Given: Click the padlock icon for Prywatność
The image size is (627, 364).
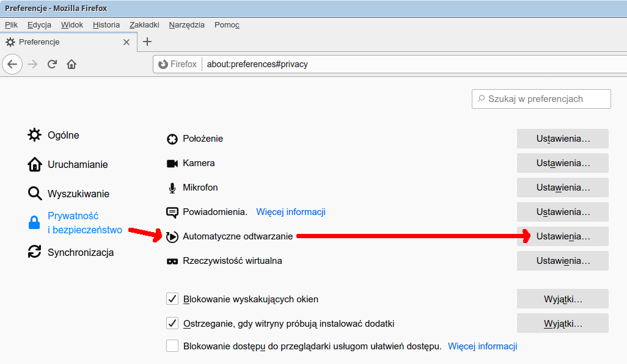Looking at the screenshot, I should (34, 222).
